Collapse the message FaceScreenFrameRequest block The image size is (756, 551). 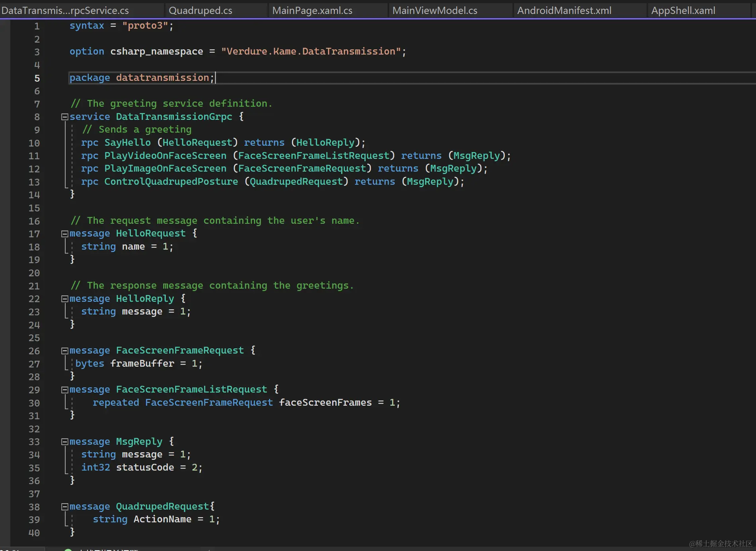pos(64,351)
